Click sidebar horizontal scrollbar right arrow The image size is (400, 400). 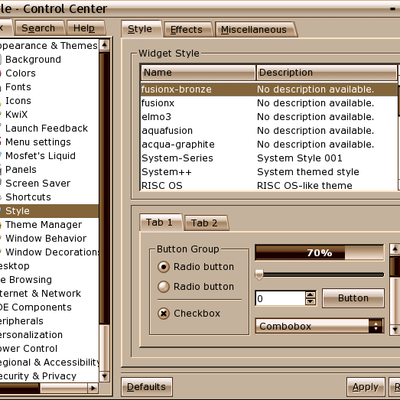pos(93,388)
